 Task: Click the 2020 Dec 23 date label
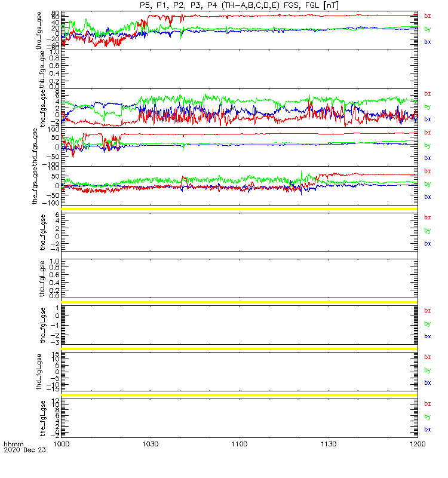coord(24,450)
